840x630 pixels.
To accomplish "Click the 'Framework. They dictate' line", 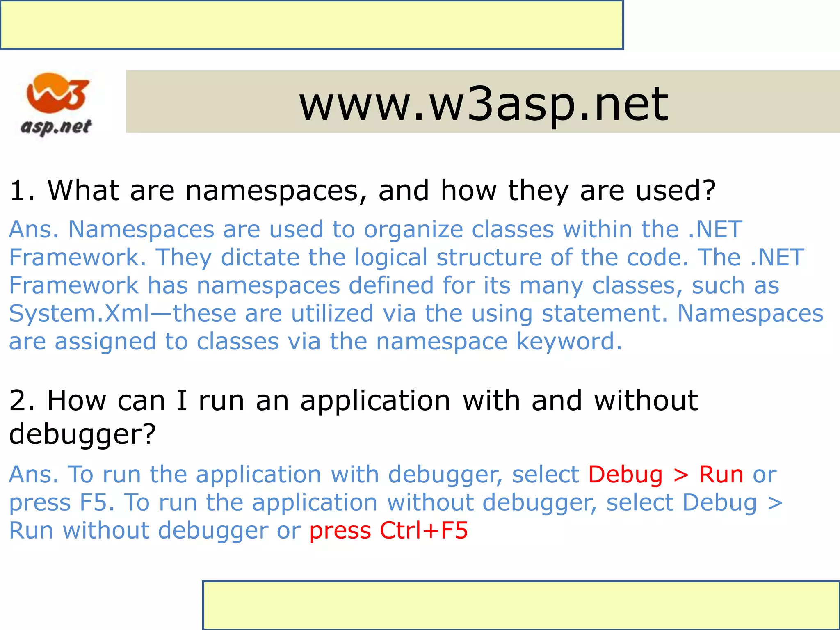I will 154,258.
